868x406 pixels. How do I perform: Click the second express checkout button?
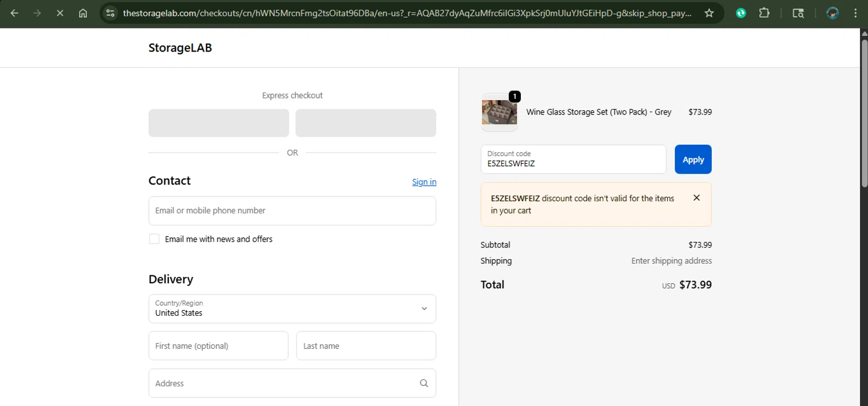366,123
